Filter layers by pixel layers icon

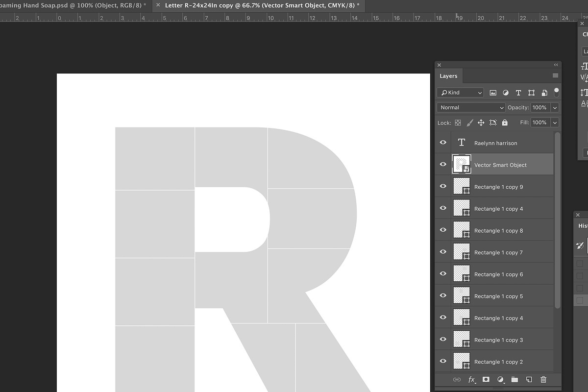(x=493, y=93)
